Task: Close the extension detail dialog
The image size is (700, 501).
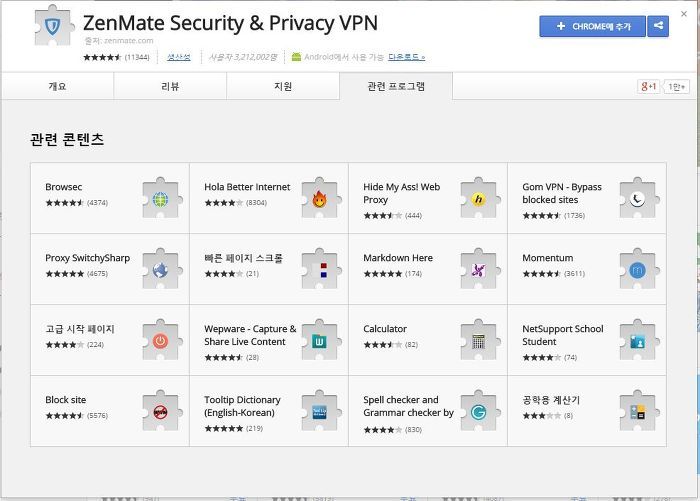Action: 684,14
